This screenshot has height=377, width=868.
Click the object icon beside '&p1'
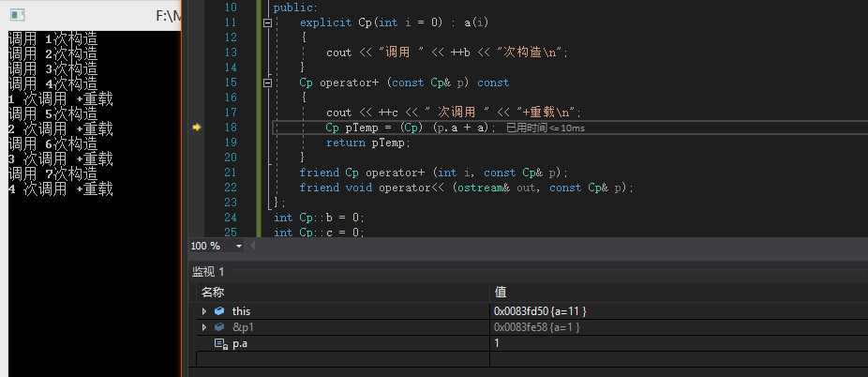pyautogui.click(x=219, y=327)
